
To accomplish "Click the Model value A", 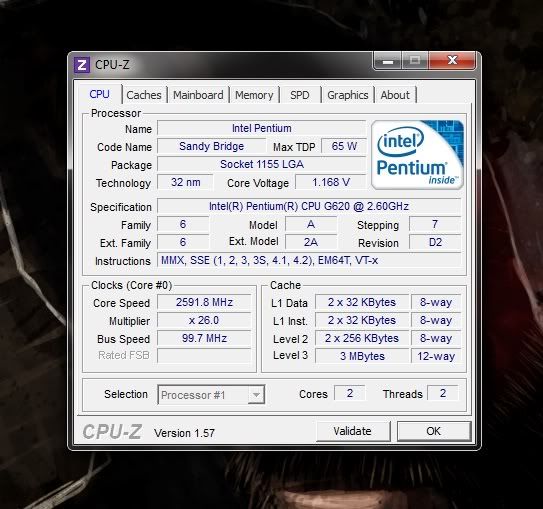I will click(x=311, y=224).
